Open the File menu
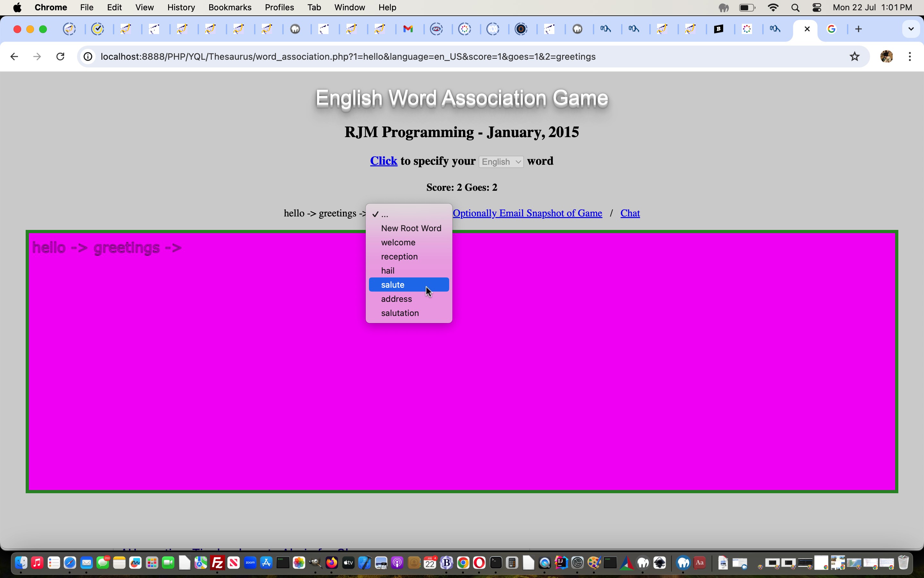The height and width of the screenshot is (578, 924). click(x=87, y=7)
